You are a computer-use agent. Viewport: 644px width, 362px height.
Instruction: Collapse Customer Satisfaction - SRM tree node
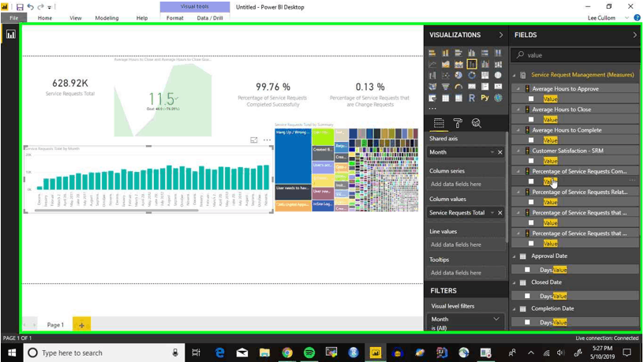click(519, 151)
